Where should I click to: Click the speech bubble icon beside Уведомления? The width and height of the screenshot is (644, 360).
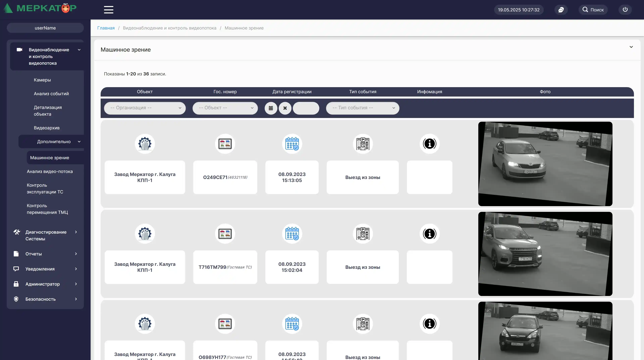pyautogui.click(x=16, y=269)
